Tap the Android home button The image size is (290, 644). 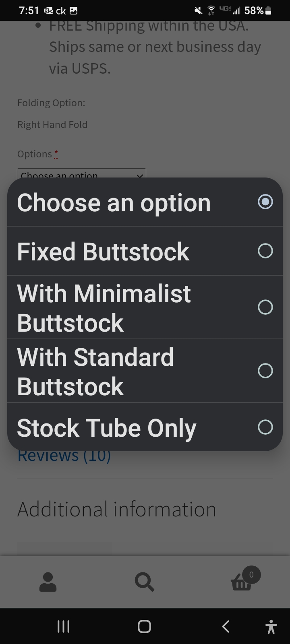[x=144, y=626]
